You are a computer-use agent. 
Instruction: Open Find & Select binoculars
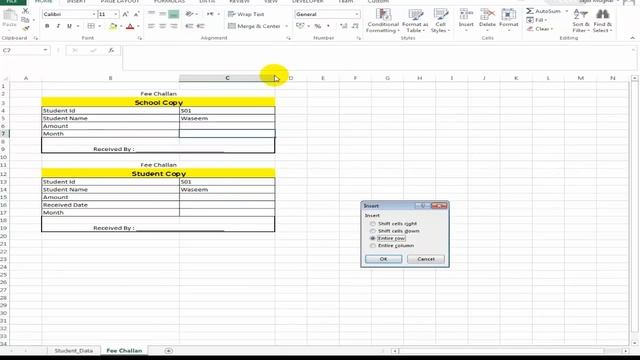(x=602, y=21)
